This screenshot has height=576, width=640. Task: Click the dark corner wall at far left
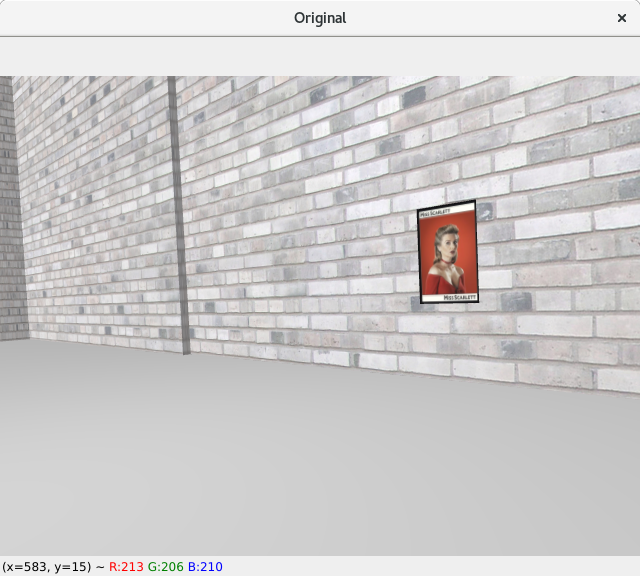[10, 220]
